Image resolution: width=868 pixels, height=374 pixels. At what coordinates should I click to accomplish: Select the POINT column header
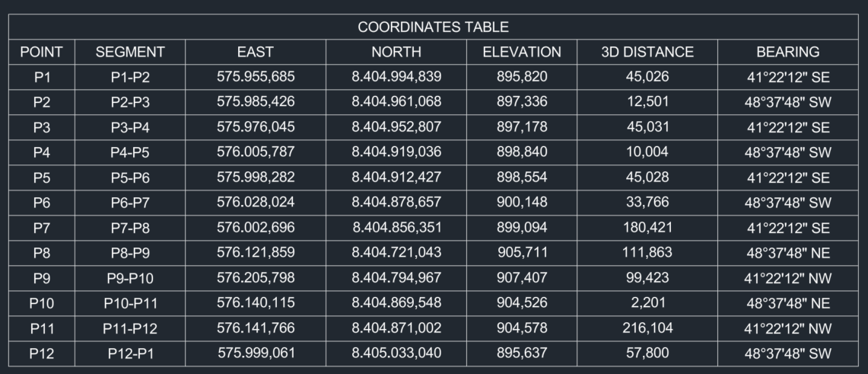click(x=41, y=53)
